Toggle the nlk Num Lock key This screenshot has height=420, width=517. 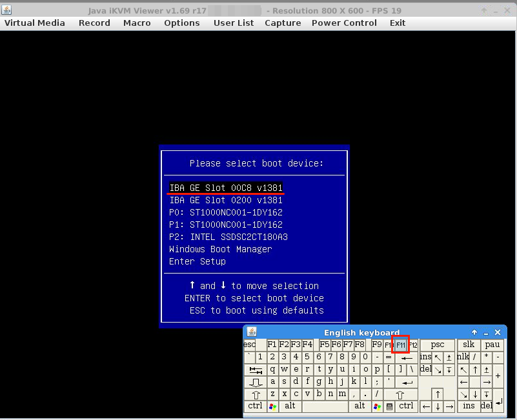click(463, 357)
